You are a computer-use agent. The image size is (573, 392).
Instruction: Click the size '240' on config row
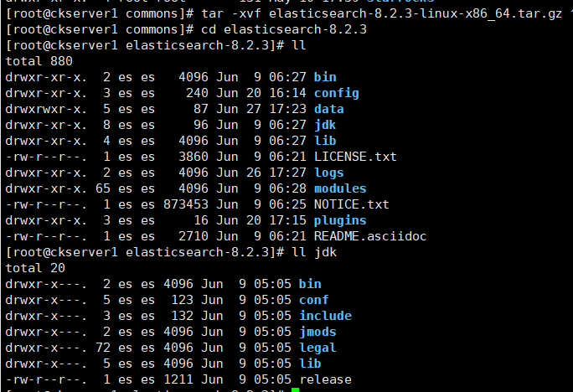coord(197,93)
